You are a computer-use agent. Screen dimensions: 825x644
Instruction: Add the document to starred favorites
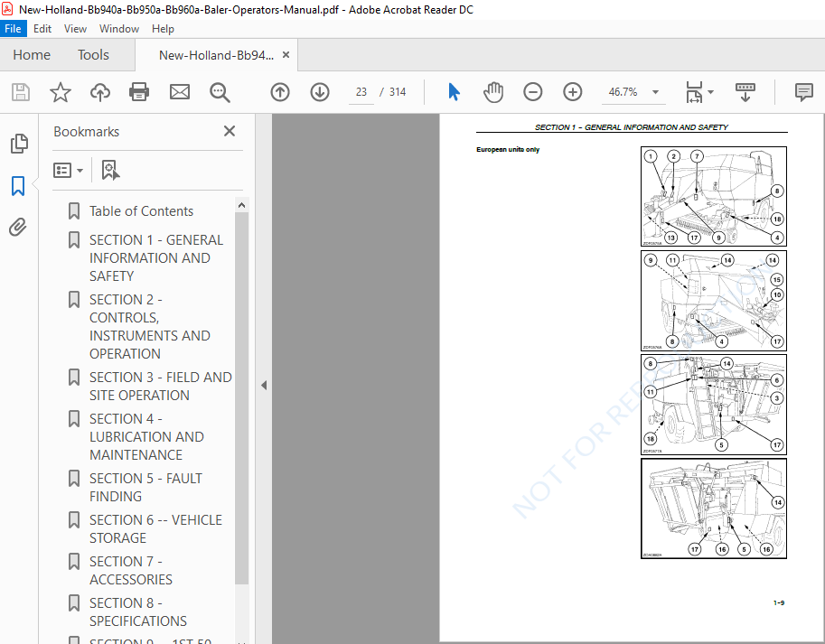(x=60, y=92)
